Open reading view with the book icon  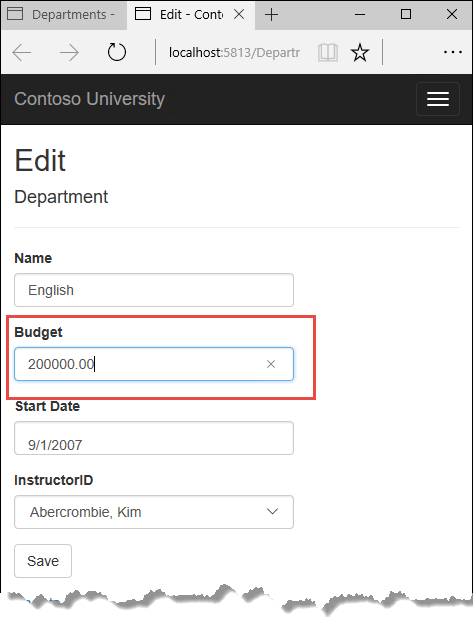pyautogui.click(x=328, y=52)
